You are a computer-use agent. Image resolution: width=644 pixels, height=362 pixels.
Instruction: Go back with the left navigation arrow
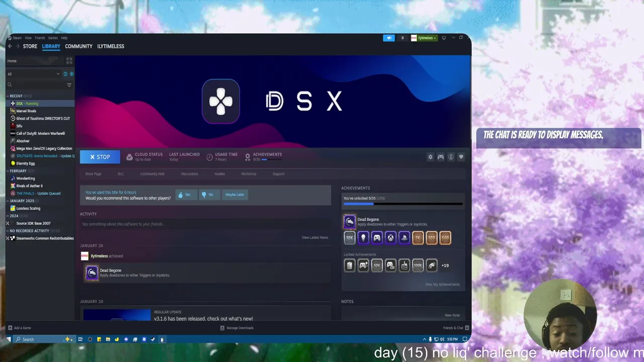10,46
